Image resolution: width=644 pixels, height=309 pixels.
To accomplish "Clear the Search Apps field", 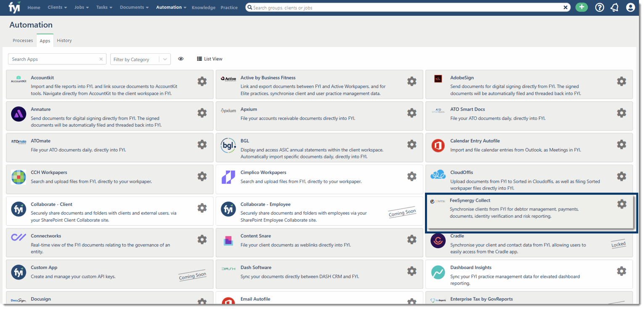I will pyautogui.click(x=101, y=59).
